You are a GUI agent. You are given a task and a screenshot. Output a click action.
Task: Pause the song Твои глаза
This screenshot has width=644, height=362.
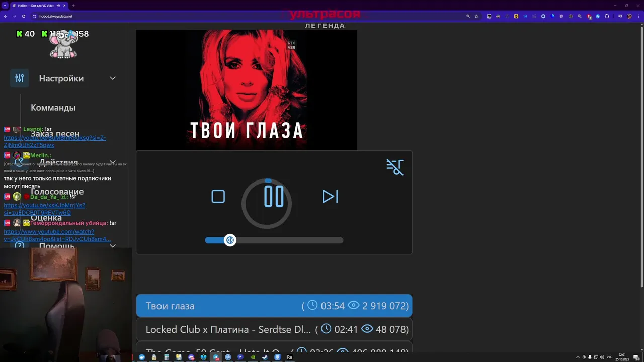point(274,197)
